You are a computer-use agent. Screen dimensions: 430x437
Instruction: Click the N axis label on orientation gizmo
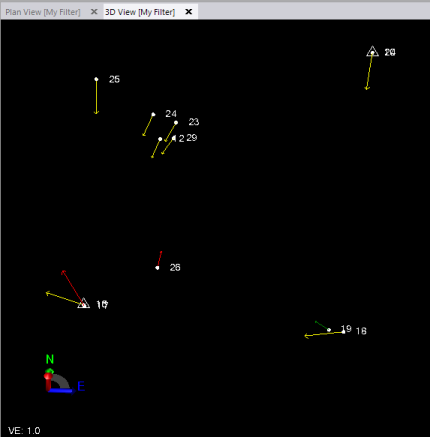50,359
